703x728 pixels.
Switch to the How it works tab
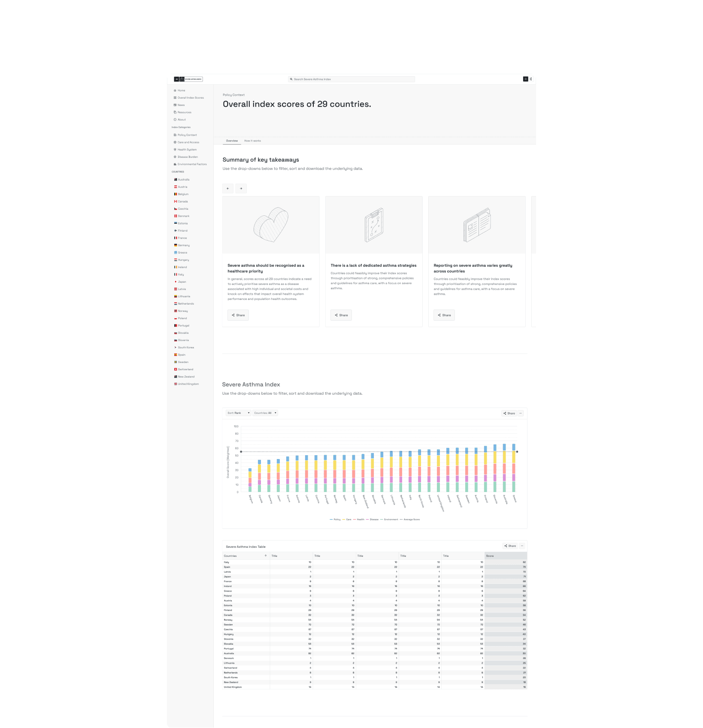pos(253,141)
